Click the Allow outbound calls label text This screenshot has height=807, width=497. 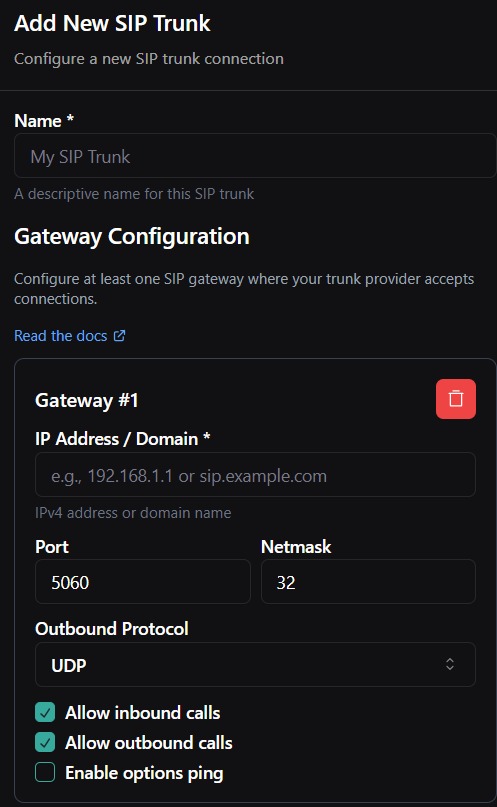click(x=149, y=743)
